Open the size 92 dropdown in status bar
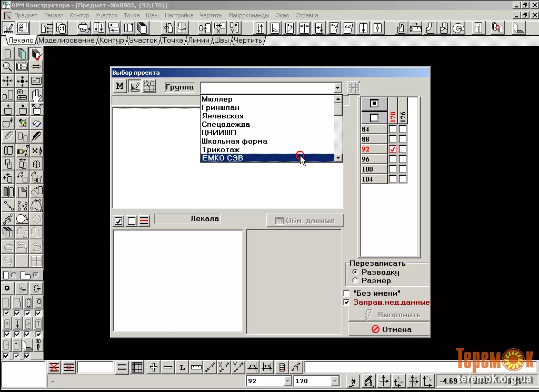The height and width of the screenshot is (392, 539). pos(287,381)
